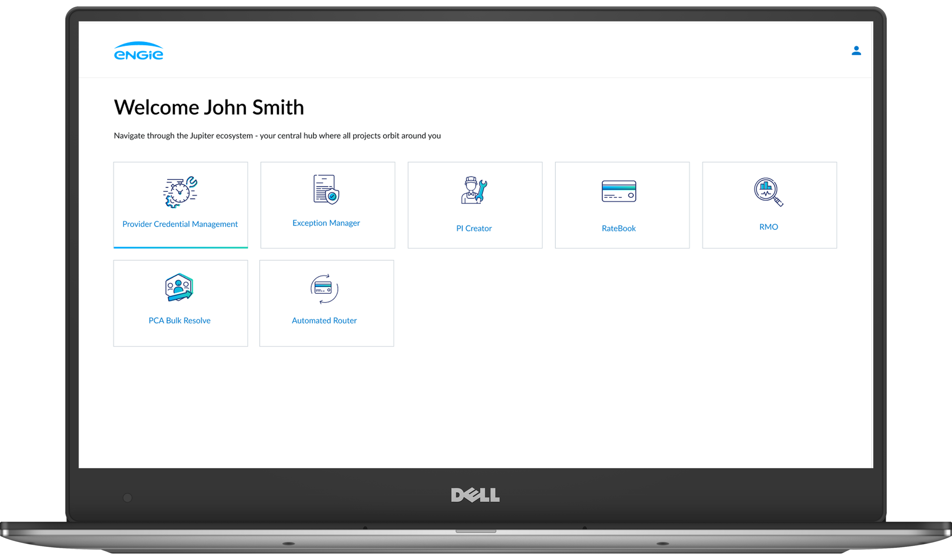Open RateBook from its tile label
This screenshot has height=560, width=952.
[x=618, y=228]
